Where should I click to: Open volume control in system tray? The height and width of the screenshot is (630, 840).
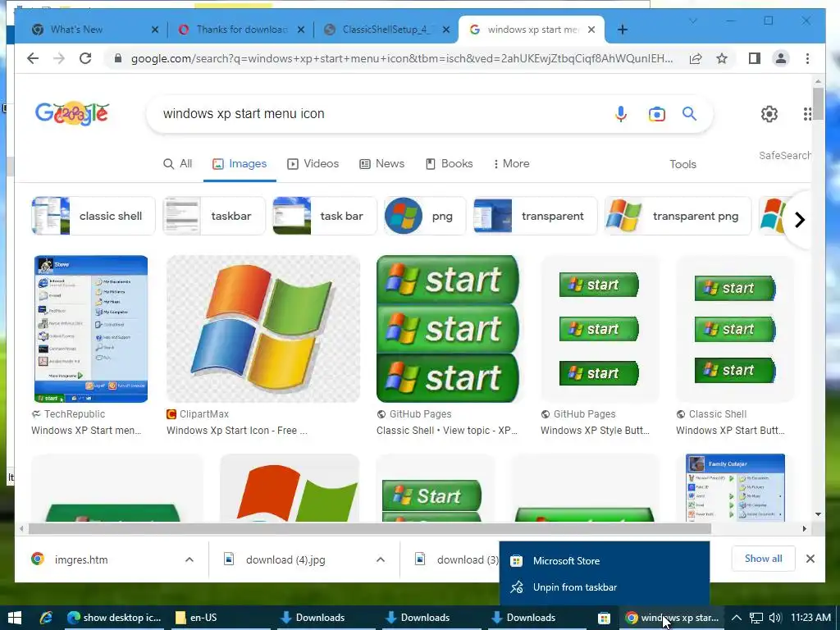774,618
